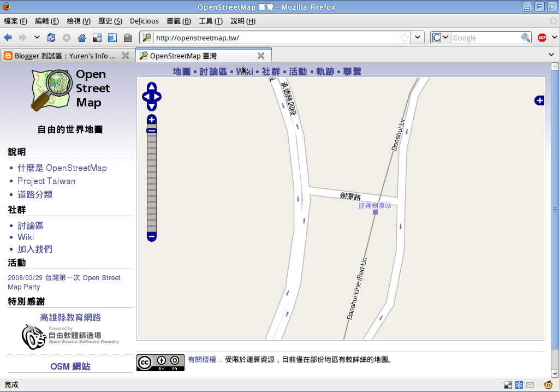Click the status bar mail icon

(530, 385)
